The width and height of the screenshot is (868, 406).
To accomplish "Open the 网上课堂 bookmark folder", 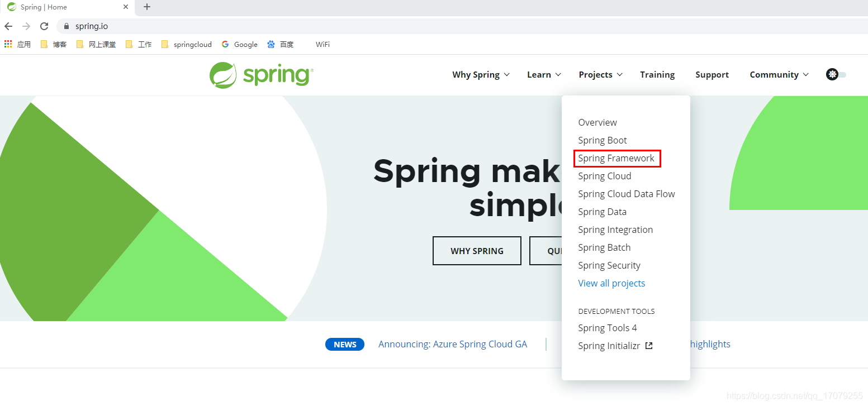I will click(96, 44).
